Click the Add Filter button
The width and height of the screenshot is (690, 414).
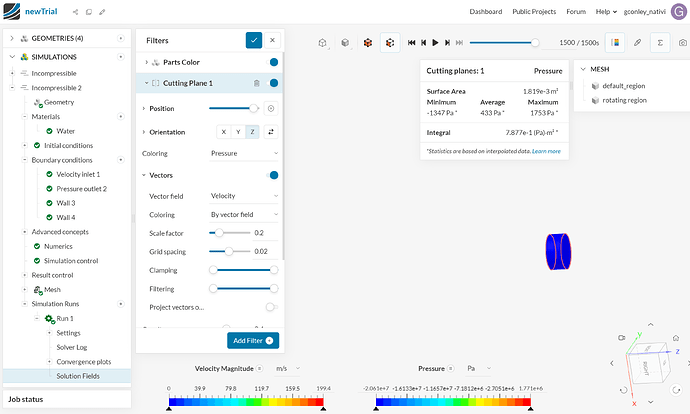point(253,341)
